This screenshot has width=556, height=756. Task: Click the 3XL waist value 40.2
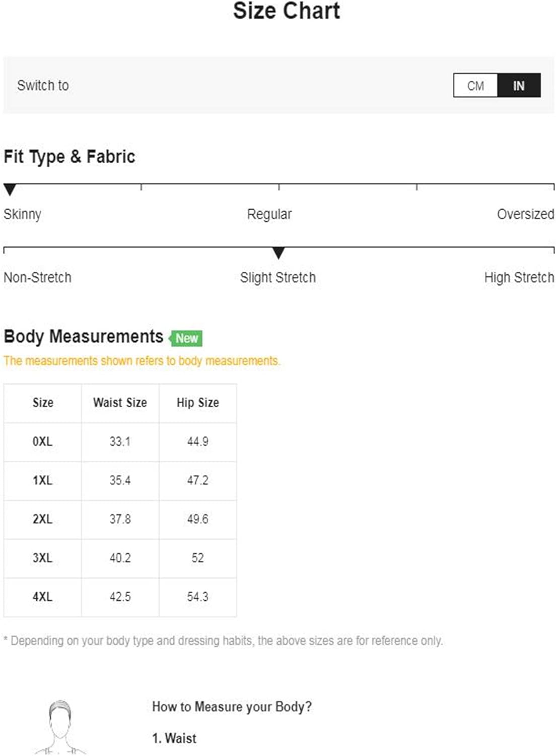pos(120,558)
